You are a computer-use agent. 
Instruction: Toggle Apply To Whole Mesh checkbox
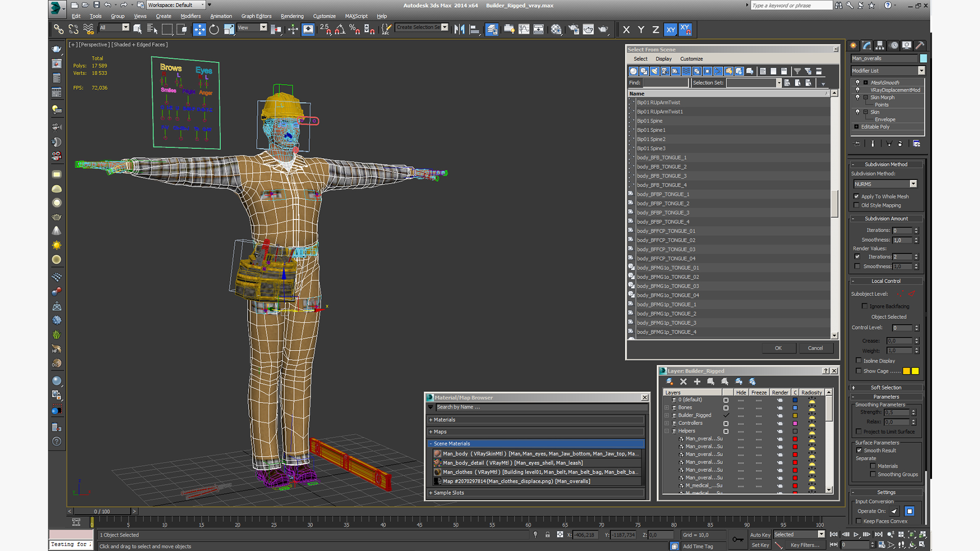pyautogui.click(x=856, y=196)
